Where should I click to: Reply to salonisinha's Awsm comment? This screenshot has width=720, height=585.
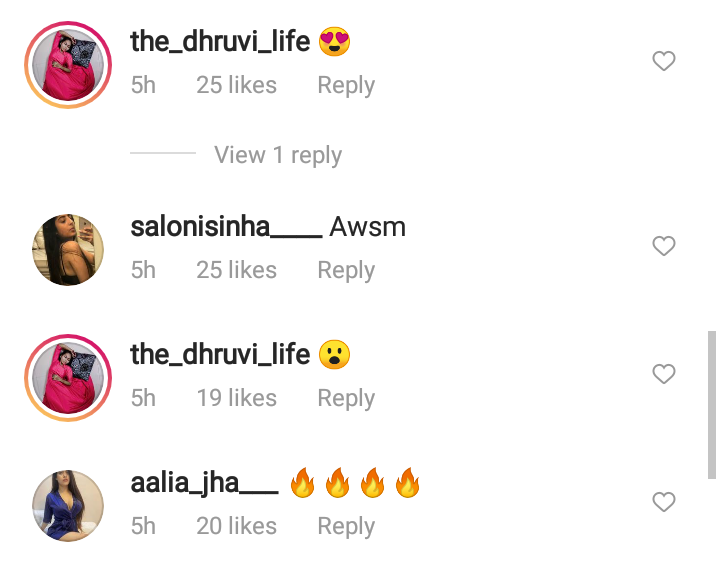(346, 270)
